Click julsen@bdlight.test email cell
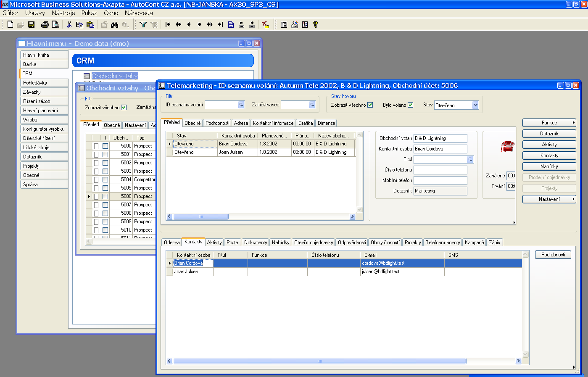 tap(402, 272)
